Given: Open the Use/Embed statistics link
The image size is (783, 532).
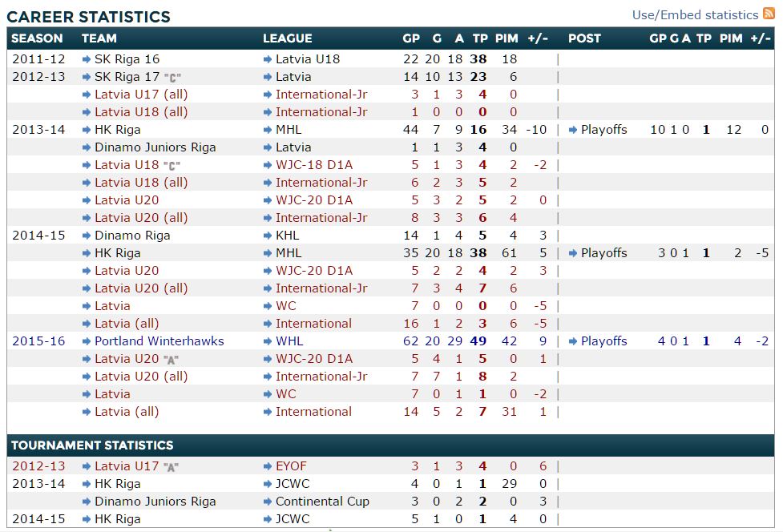Looking at the screenshot, I should (695, 14).
